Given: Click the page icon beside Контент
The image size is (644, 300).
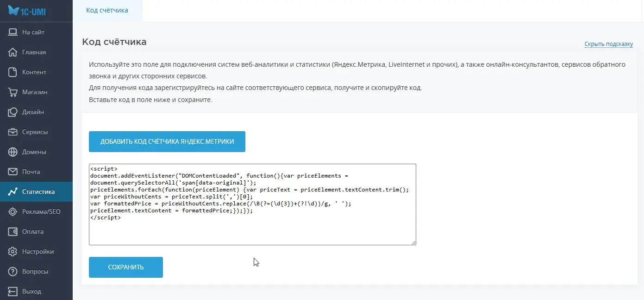Looking at the screenshot, I should (13, 72).
